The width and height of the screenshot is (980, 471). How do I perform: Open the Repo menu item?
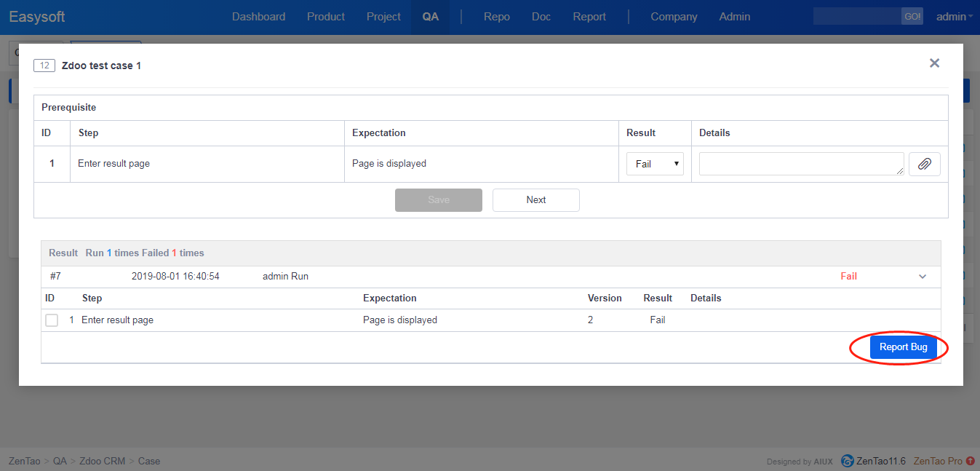[x=496, y=17]
